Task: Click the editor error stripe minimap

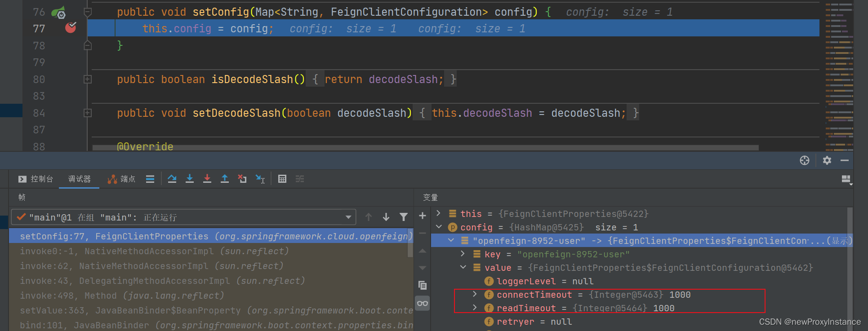Action: click(x=839, y=75)
